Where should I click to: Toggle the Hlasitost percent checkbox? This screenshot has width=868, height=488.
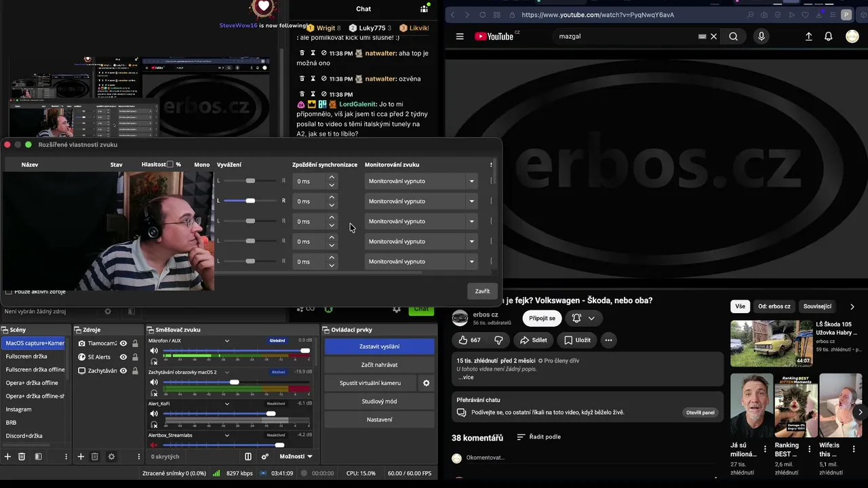(x=170, y=164)
